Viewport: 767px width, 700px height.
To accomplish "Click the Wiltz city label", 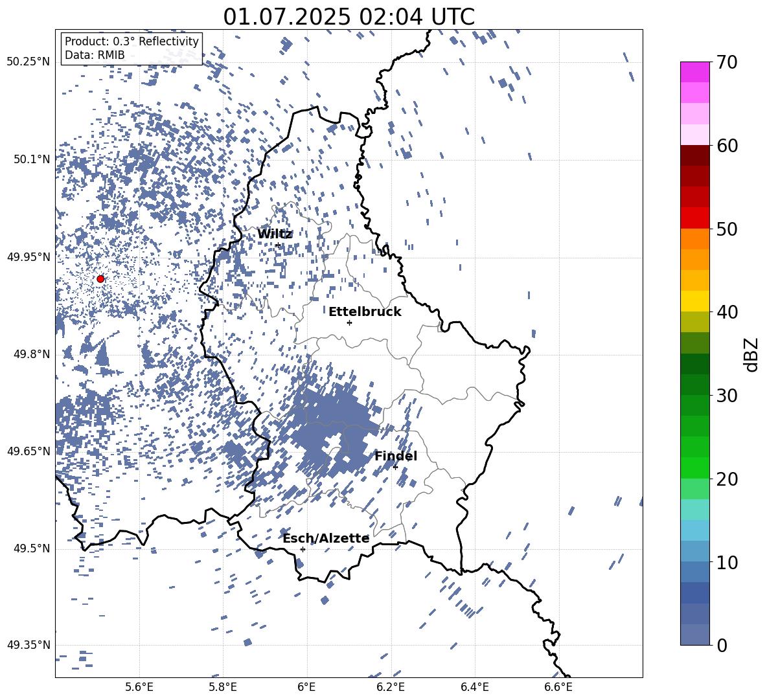I will tap(275, 234).
